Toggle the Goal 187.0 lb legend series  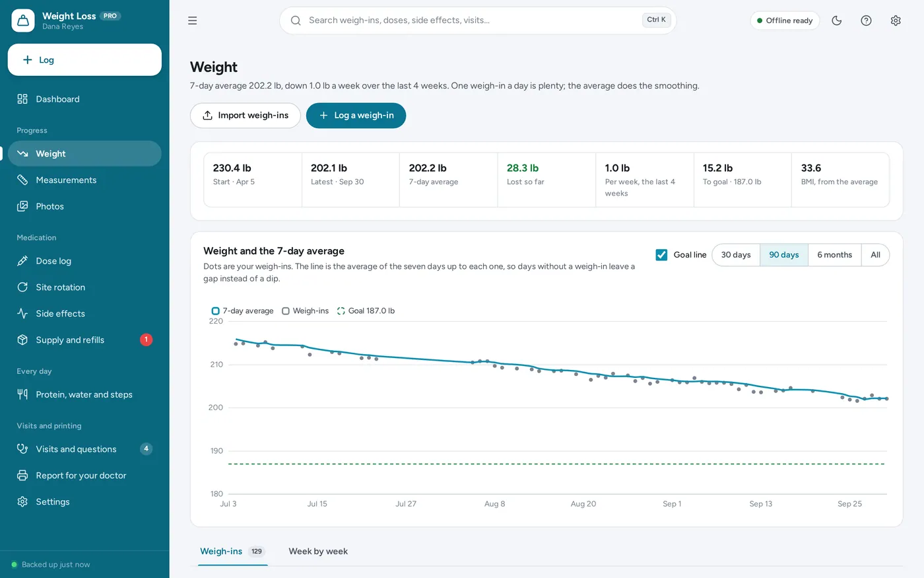(366, 311)
